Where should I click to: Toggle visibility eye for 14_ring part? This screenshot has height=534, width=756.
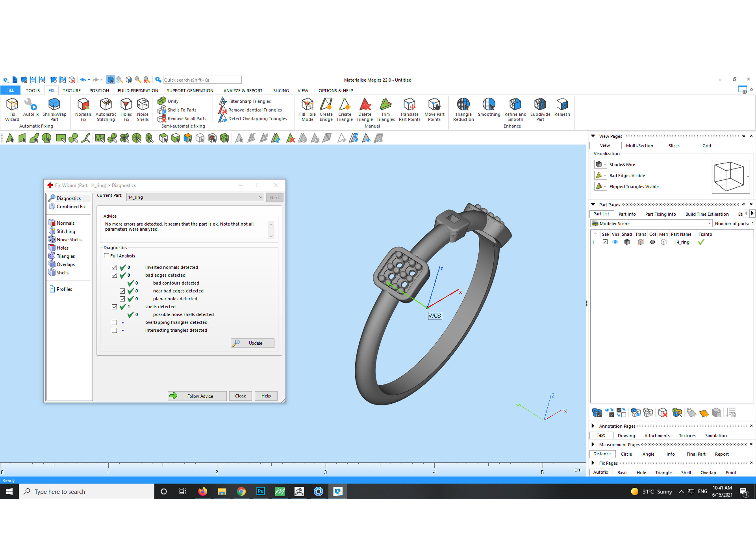coord(615,242)
